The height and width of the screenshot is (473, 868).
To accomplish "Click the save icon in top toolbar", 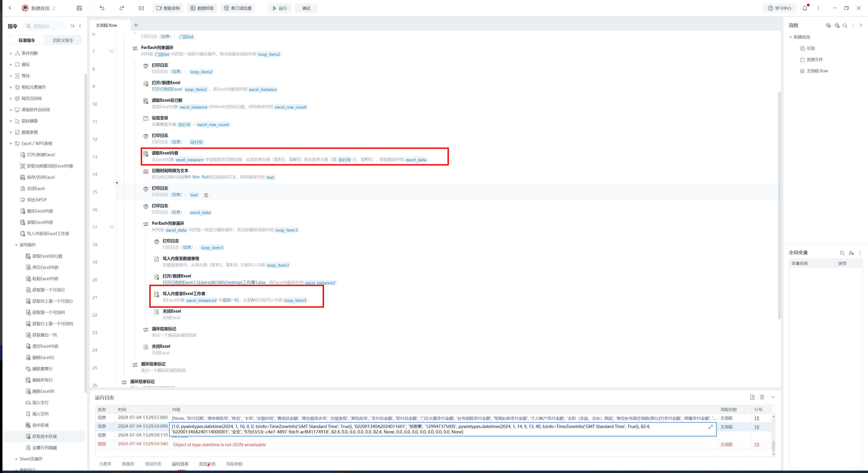I will point(79,8).
